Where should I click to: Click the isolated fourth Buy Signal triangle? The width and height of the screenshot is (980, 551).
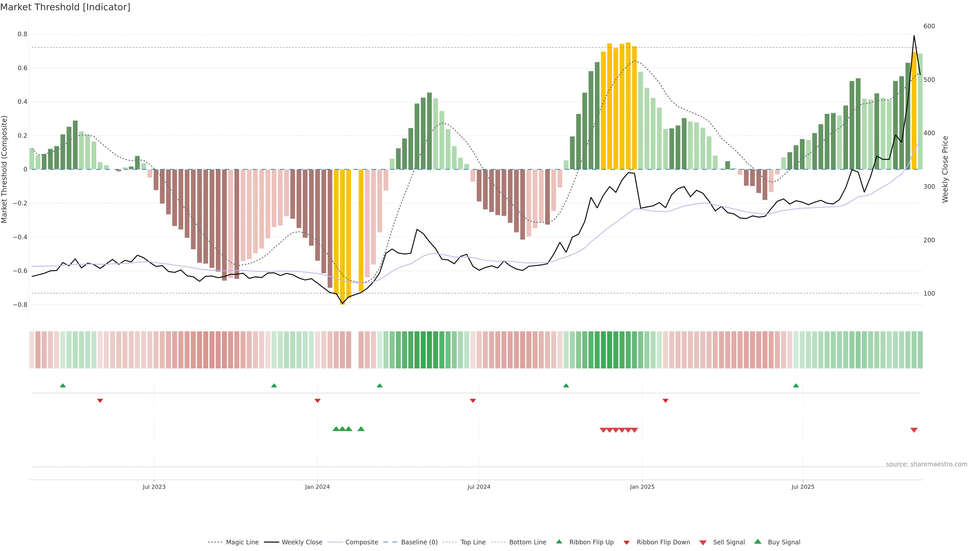(x=361, y=429)
